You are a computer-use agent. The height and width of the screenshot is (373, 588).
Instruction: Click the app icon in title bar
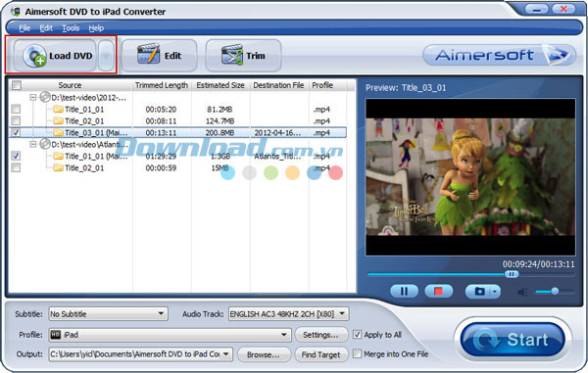[x=16, y=11]
